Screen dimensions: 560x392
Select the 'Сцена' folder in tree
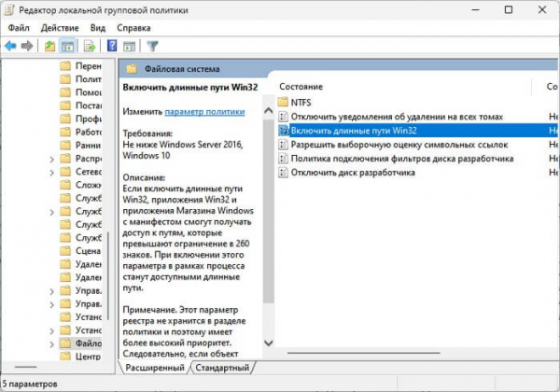[x=80, y=251]
